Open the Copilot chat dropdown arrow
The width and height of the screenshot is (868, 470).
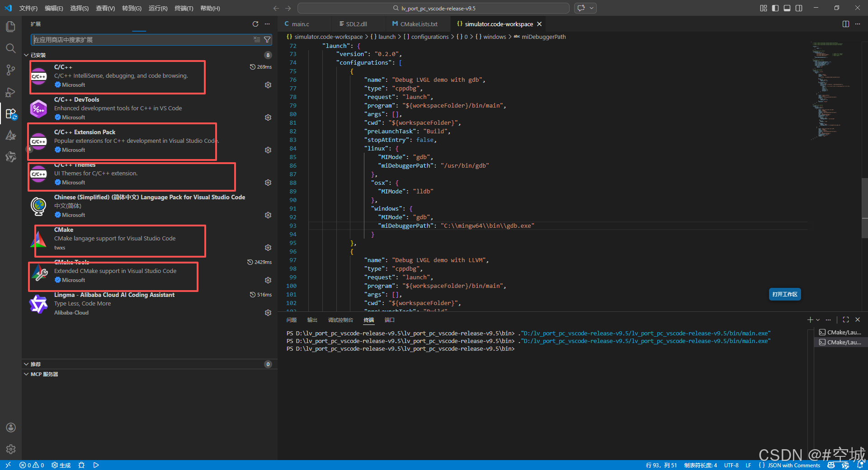pos(591,8)
